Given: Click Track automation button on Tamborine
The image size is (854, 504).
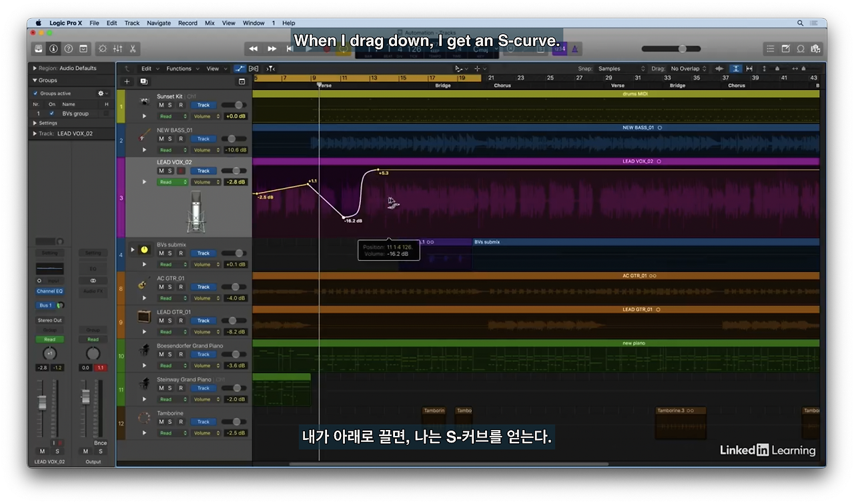Looking at the screenshot, I should pyautogui.click(x=203, y=422).
